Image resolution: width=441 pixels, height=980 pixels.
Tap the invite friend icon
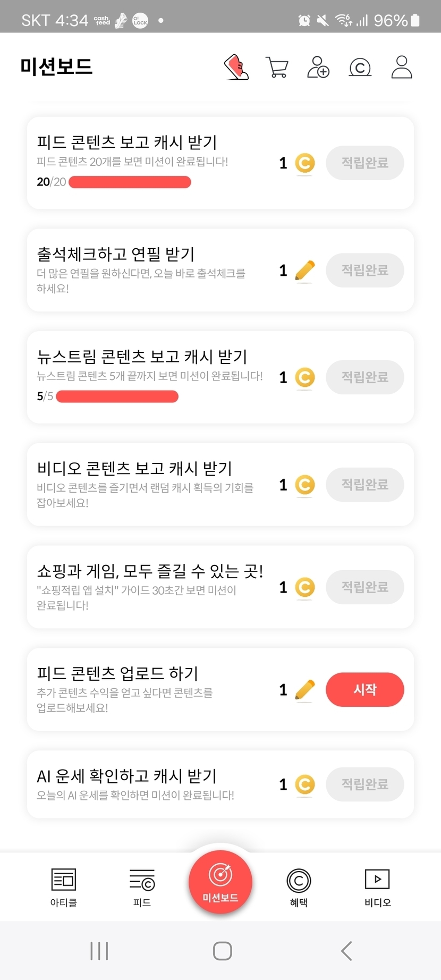[318, 67]
